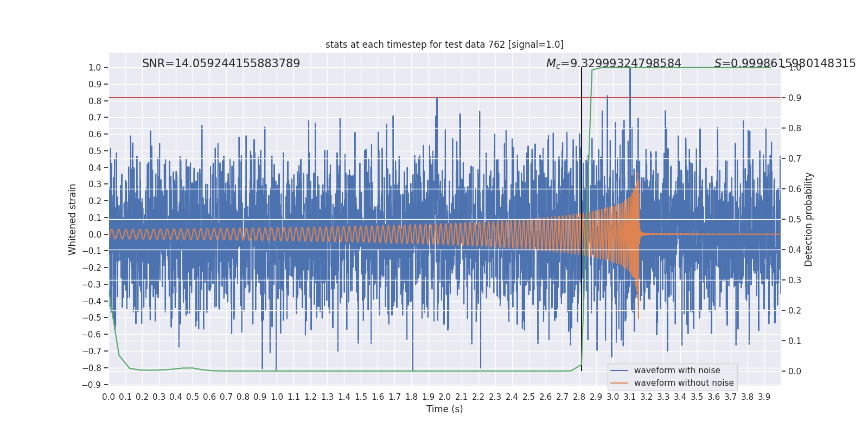Click the Mc=9.32999324798584 annotation
This screenshot has width=868, height=434.
pos(614,63)
